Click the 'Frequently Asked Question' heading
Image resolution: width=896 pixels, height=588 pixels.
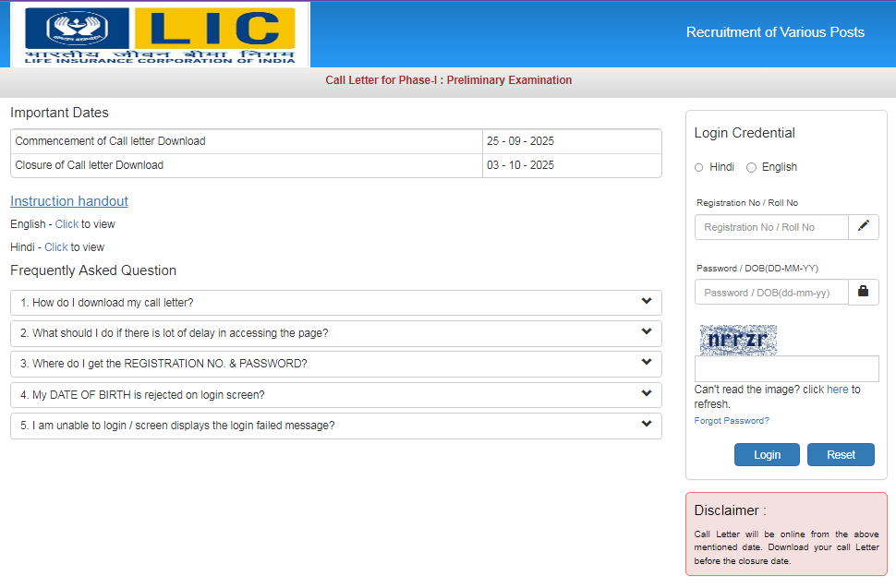[93, 270]
